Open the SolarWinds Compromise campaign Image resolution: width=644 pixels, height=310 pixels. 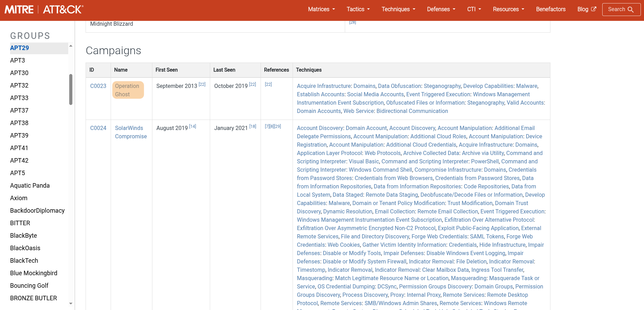(130, 132)
